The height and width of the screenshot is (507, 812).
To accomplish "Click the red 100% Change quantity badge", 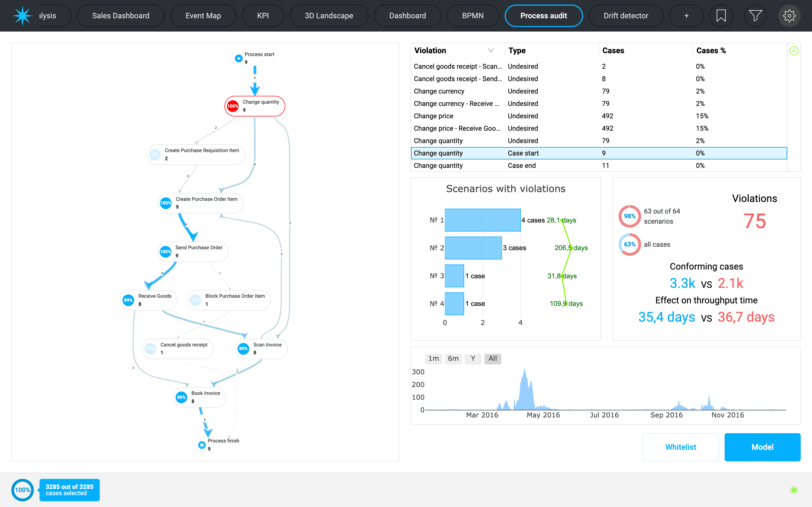I will (233, 106).
